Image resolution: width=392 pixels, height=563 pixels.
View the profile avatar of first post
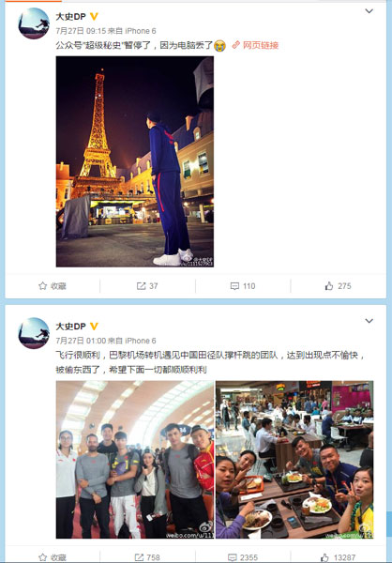pyautogui.click(x=34, y=23)
